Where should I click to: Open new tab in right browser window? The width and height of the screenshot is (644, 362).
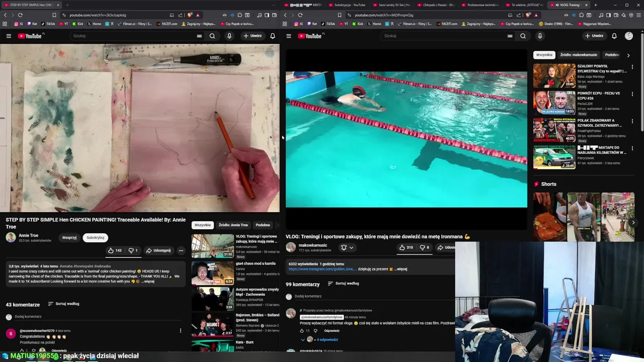click(596, 5)
